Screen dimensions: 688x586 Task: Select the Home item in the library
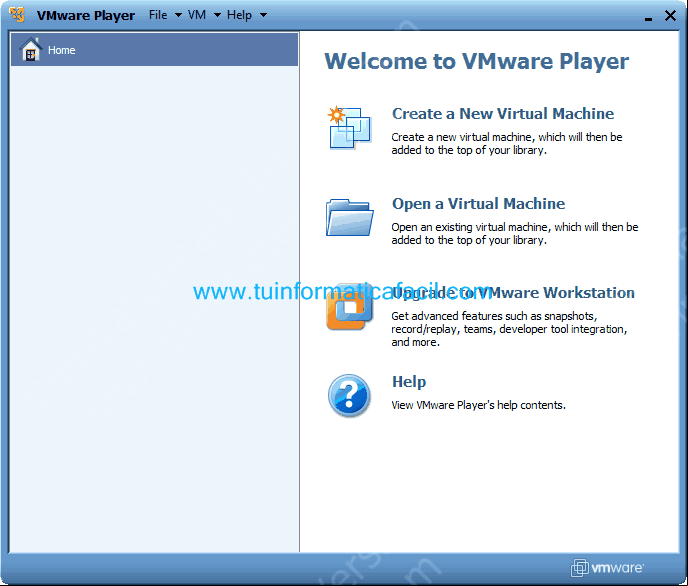point(154,50)
